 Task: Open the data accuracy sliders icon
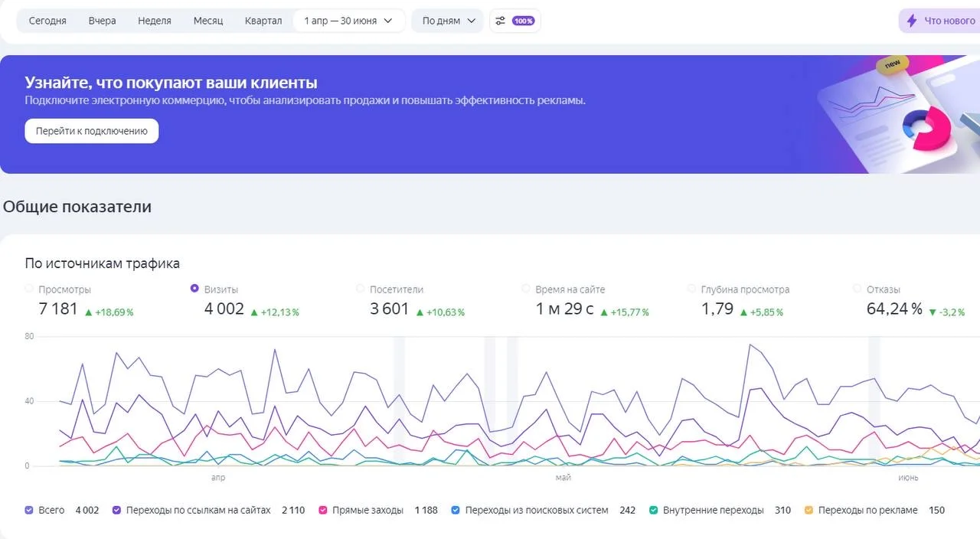click(500, 21)
